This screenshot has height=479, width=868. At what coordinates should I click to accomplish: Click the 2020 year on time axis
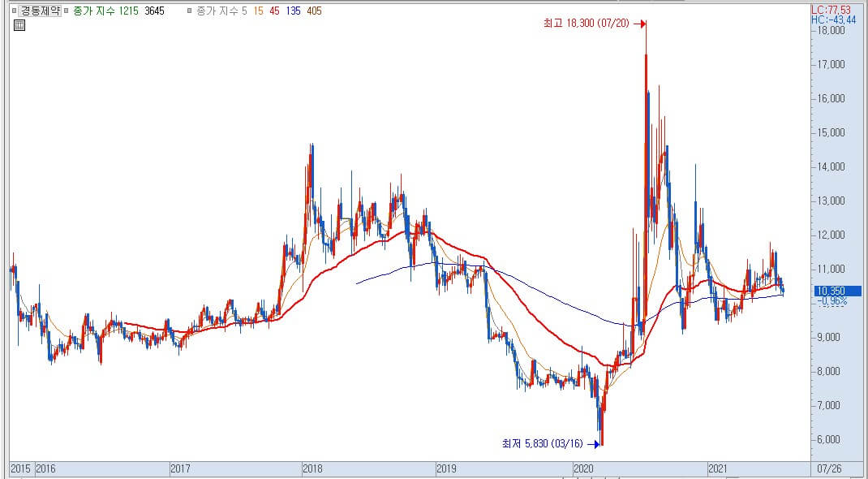(x=585, y=468)
